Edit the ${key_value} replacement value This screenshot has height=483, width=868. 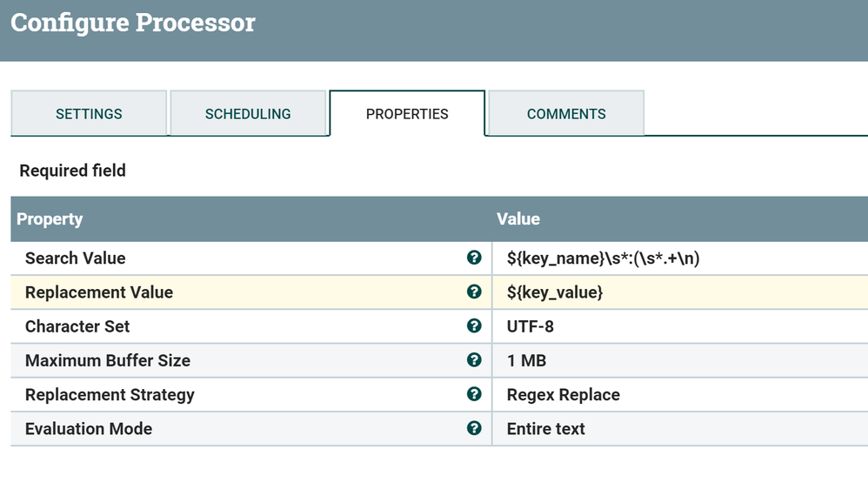[x=555, y=292]
